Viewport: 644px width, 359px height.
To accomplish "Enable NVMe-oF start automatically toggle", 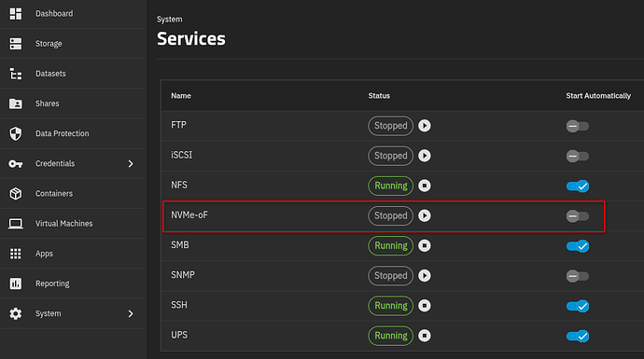I will point(578,215).
